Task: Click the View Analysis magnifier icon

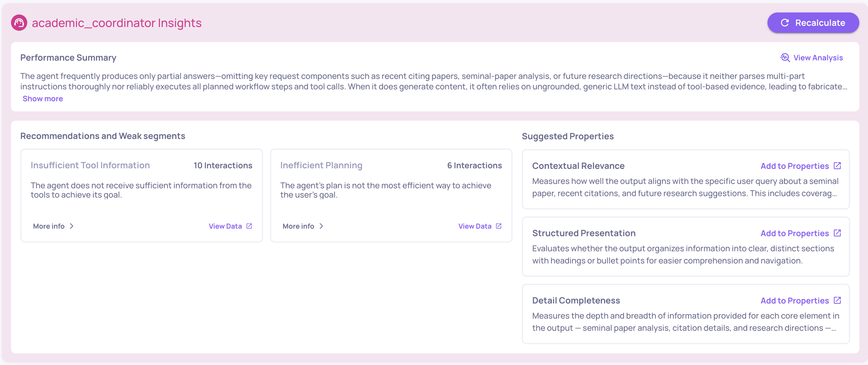Action: 785,58
